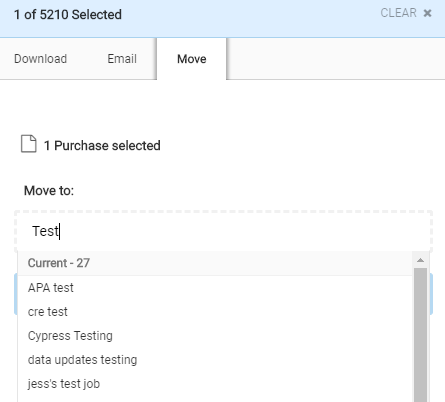Pick Cypress Testing from dropdown results
This screenshot has width=445, height=402.
click(x=215, y=336)
